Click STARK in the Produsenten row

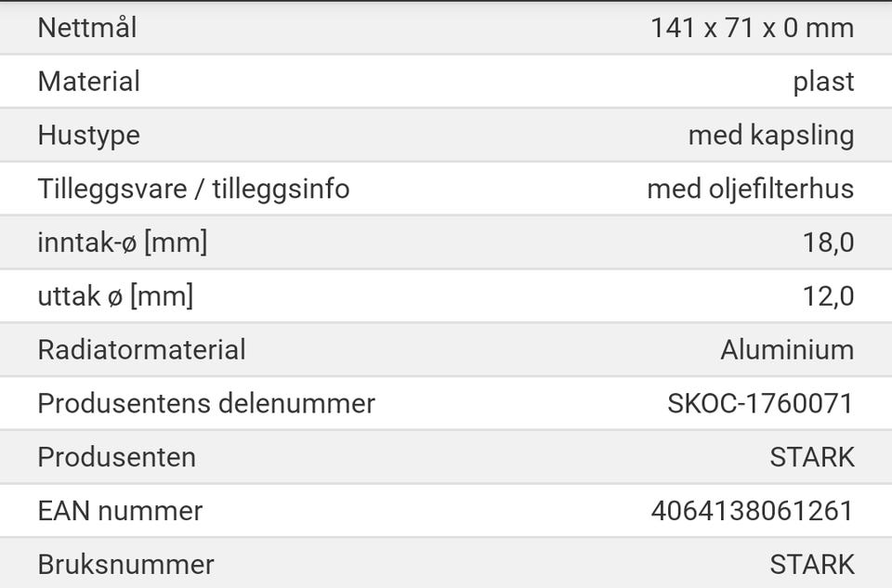(812, 457)
